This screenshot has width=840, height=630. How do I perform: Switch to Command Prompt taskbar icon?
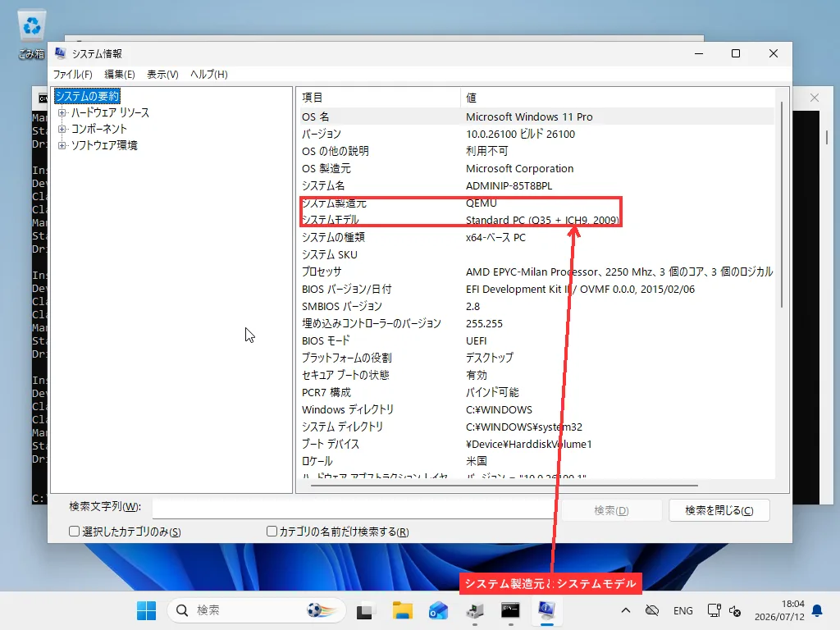coord(510,610)
